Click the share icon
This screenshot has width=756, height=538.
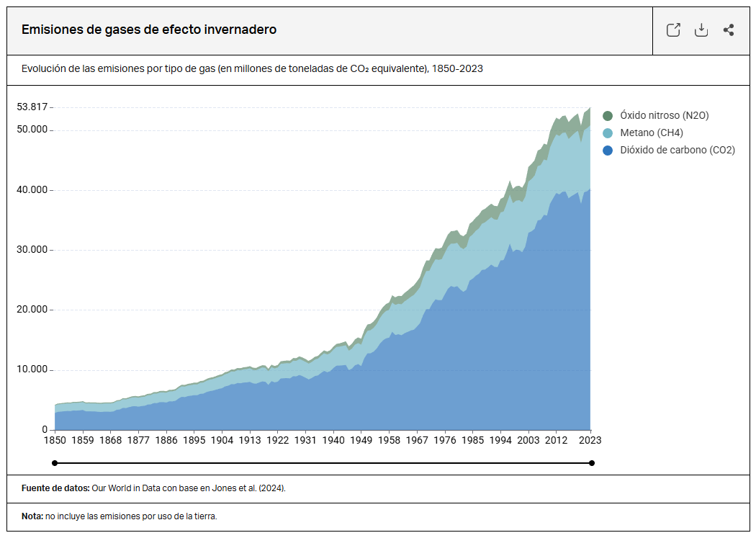pyautogui.click(x=728, y=30)
